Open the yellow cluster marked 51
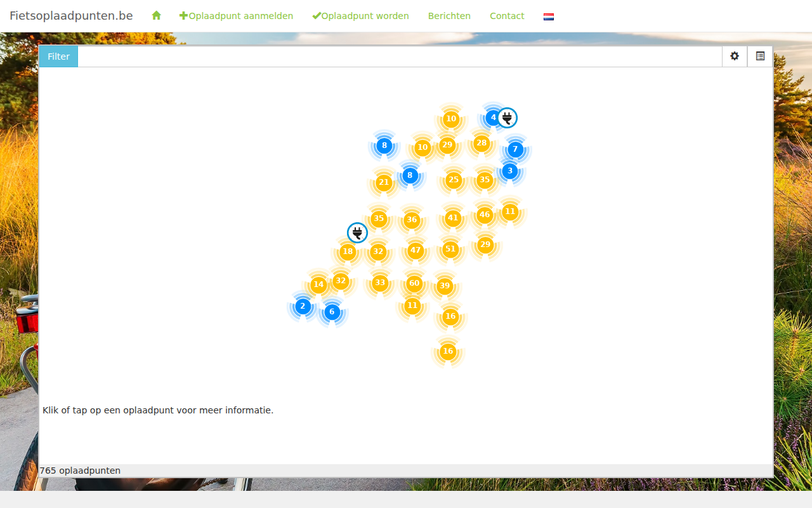 click(x=450, y=249)
